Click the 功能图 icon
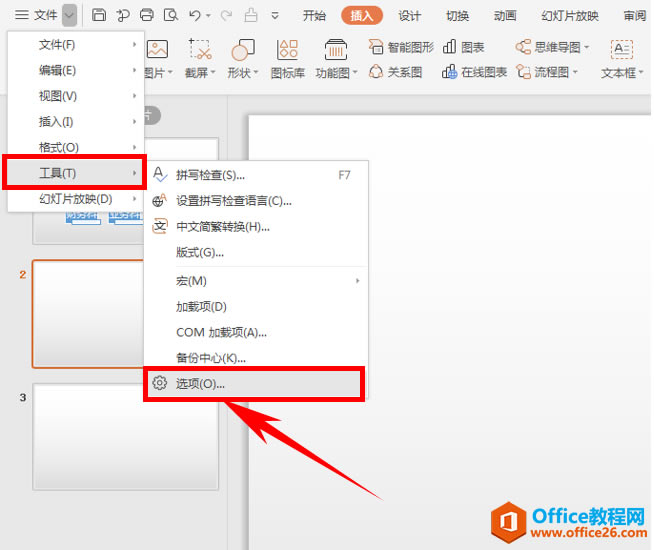This screenshot has height=550, width=654. tap(336, 49)
